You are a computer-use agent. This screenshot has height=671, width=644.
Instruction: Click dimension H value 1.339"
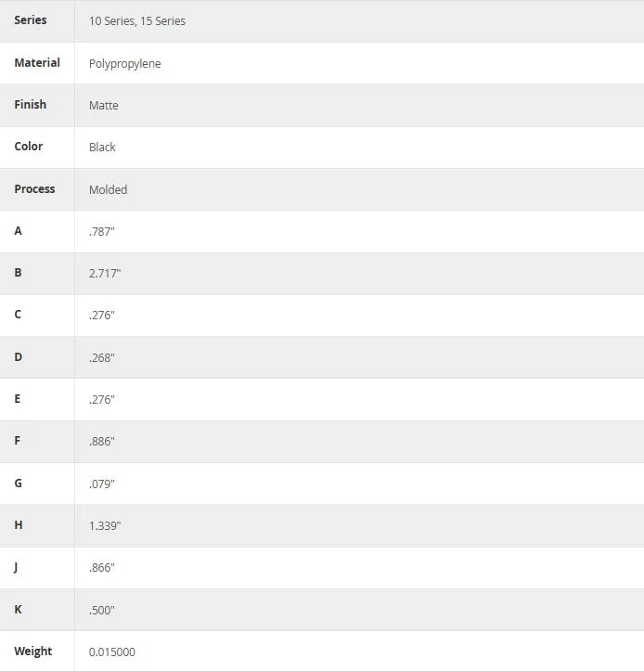click(x=105, y=526)
